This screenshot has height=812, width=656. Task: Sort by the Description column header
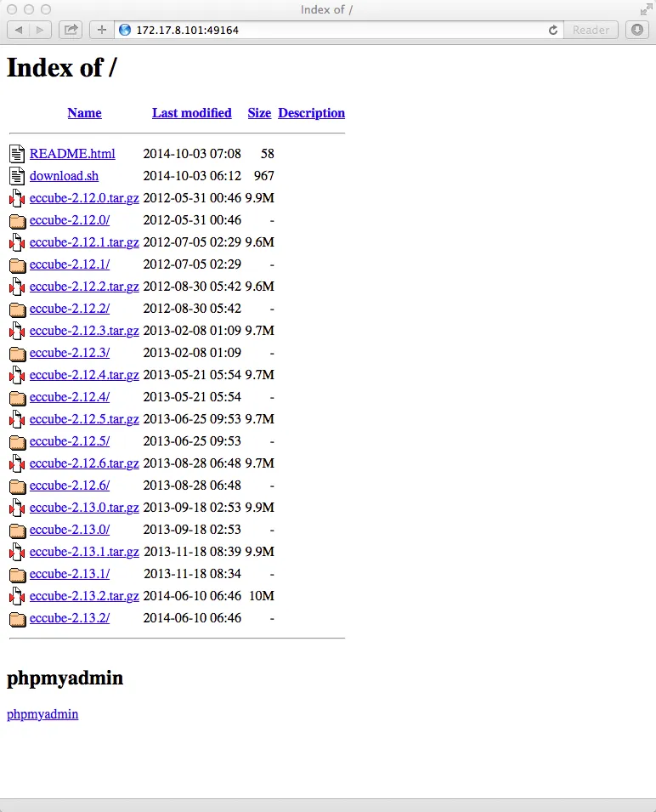[311, 113]
